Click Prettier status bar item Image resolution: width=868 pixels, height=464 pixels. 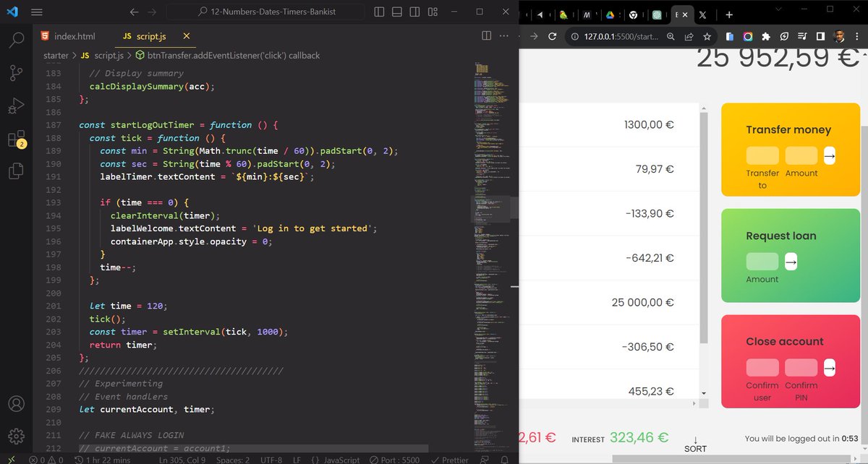pyautogui.click(x=449, y=459)
